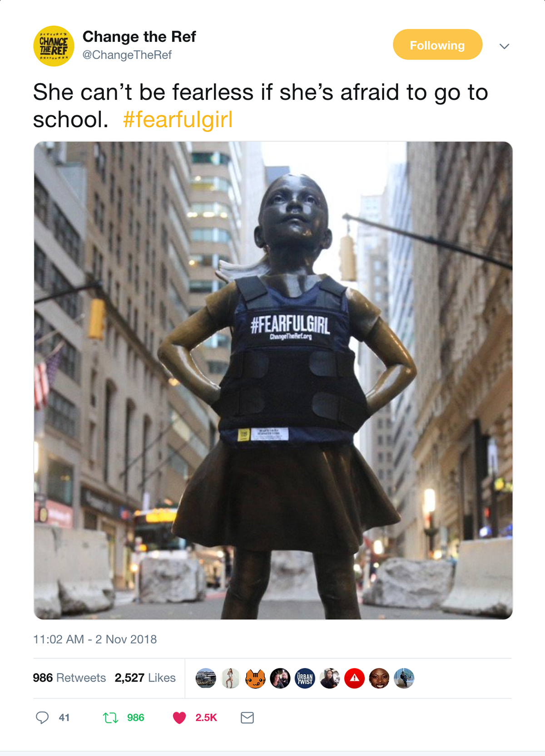Click the smiling woman liker avatar
Screen dimensions: 545x756
(x=379, y=678)
